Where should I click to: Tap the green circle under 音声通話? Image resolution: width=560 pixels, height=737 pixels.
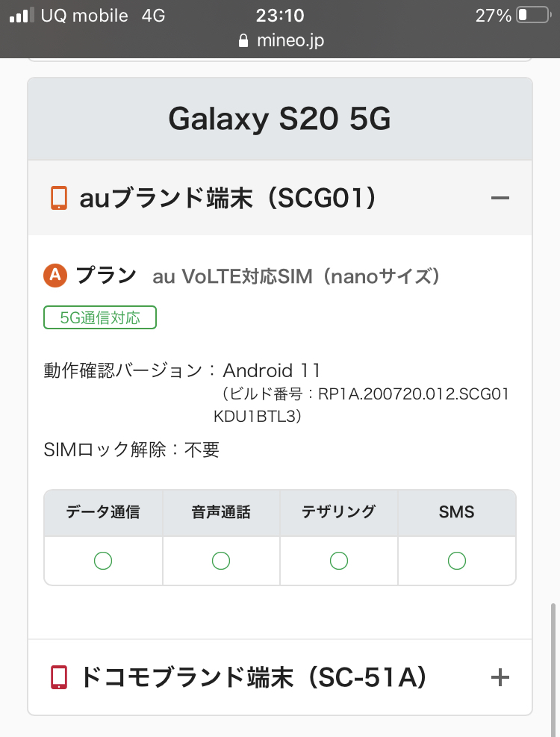point(221,560)
